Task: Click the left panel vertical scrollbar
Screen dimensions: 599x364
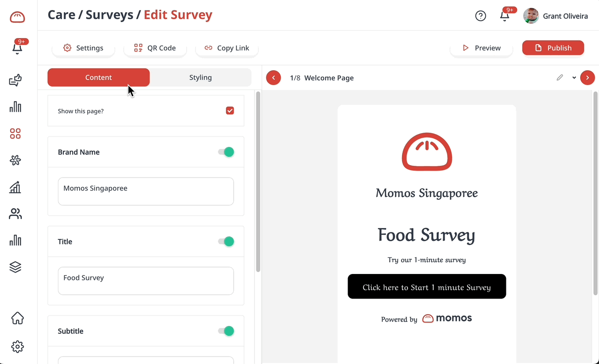Action: pyautogui.click(x=258, y=182)
